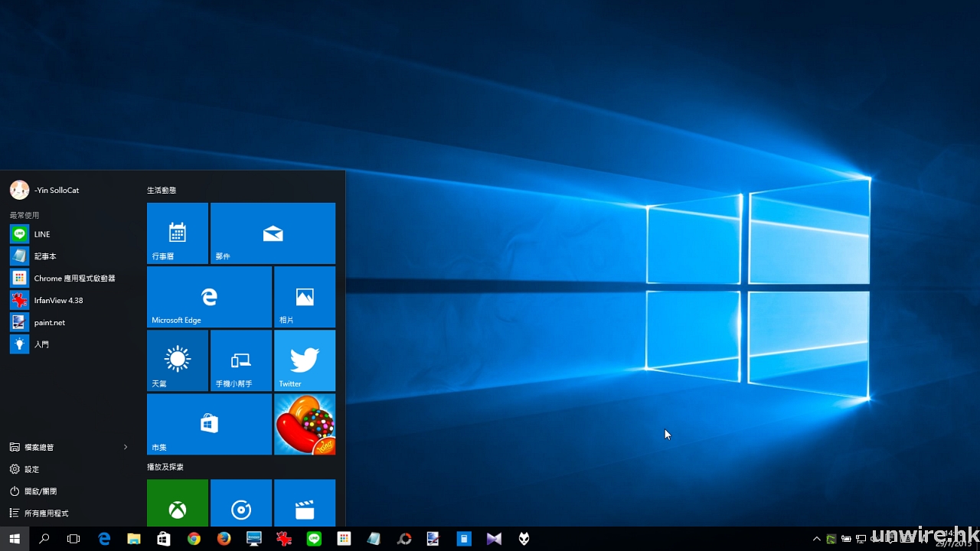980x551 pixels.
Task: Show hidden system tray icons
Action: pos(816,539)
